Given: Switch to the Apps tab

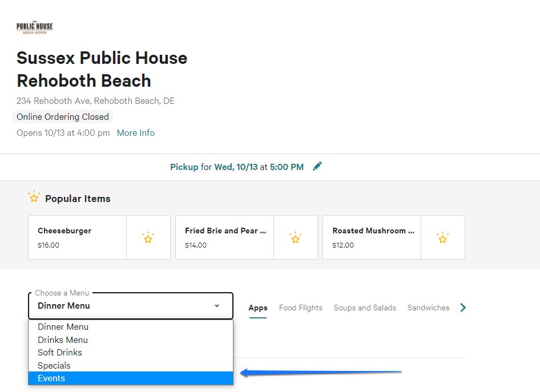Looking at the screenshot, I should click(258, 308).
